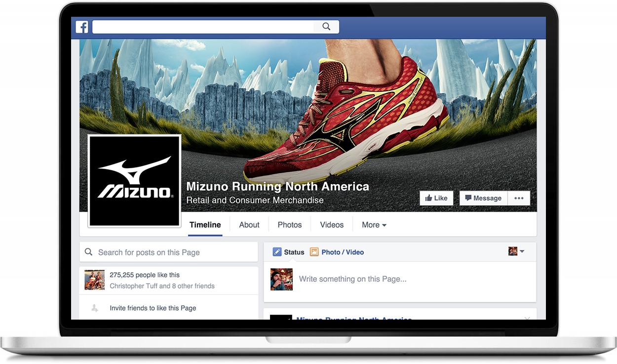Click the invite friends person icon

tap(94, 308)
